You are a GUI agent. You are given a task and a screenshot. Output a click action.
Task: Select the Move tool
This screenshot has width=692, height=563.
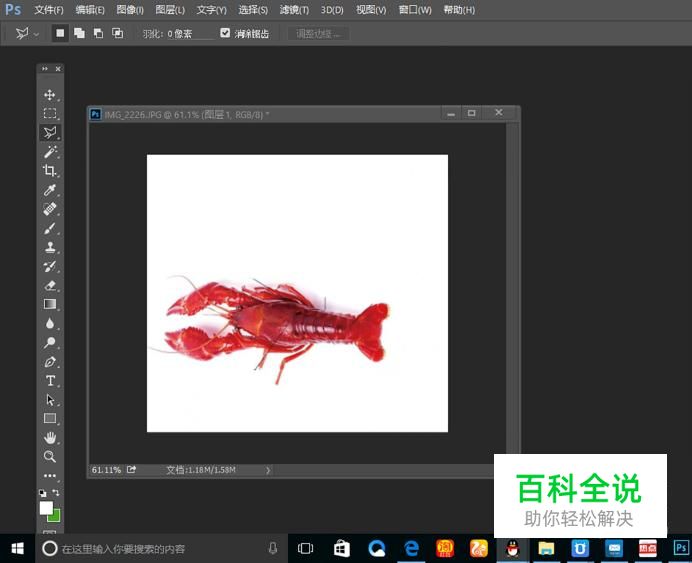(50, 95)
